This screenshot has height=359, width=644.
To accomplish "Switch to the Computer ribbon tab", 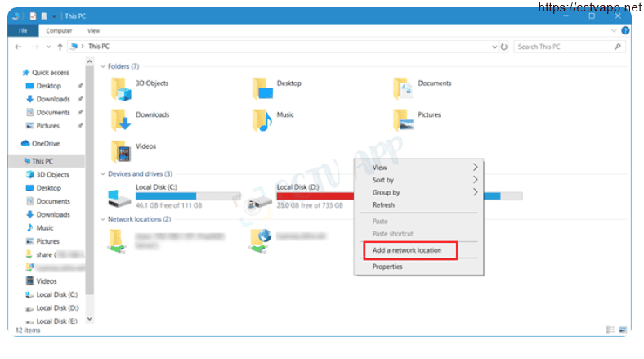I will [x=58, y=30].
